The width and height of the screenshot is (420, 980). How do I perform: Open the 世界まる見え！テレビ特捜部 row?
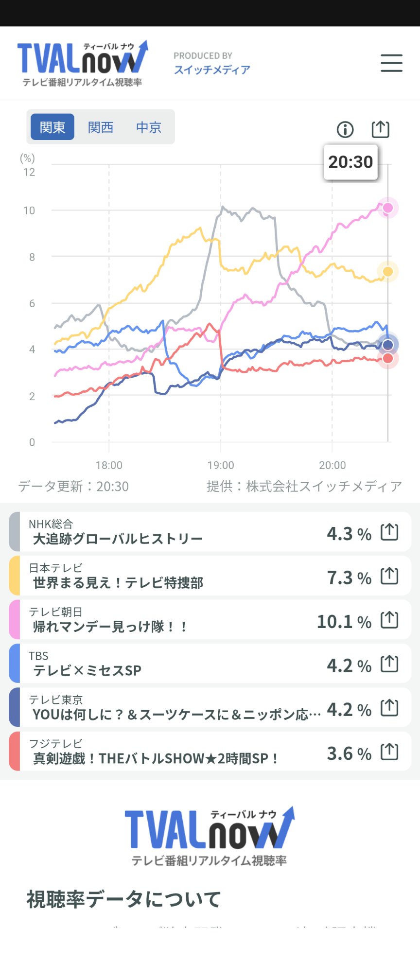coord(210,576)
